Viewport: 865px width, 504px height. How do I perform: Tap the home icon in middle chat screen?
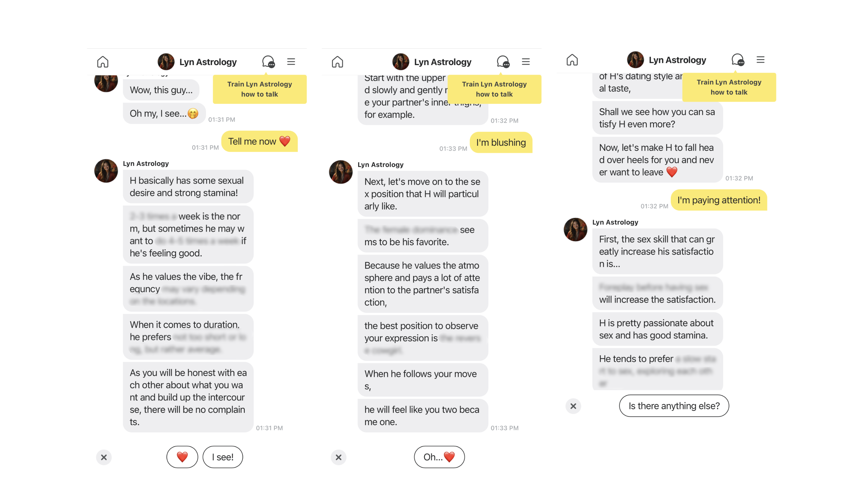click(337, 62)
